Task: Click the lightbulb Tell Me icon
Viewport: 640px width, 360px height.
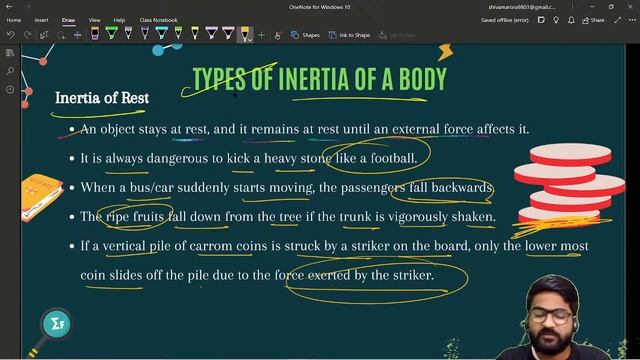Action: point(556,20)
